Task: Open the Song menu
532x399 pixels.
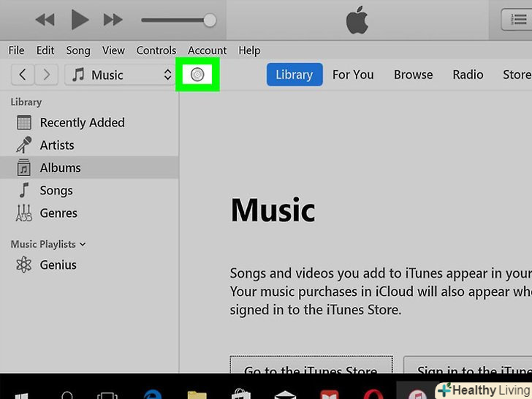Action: (x=78, y=50)
